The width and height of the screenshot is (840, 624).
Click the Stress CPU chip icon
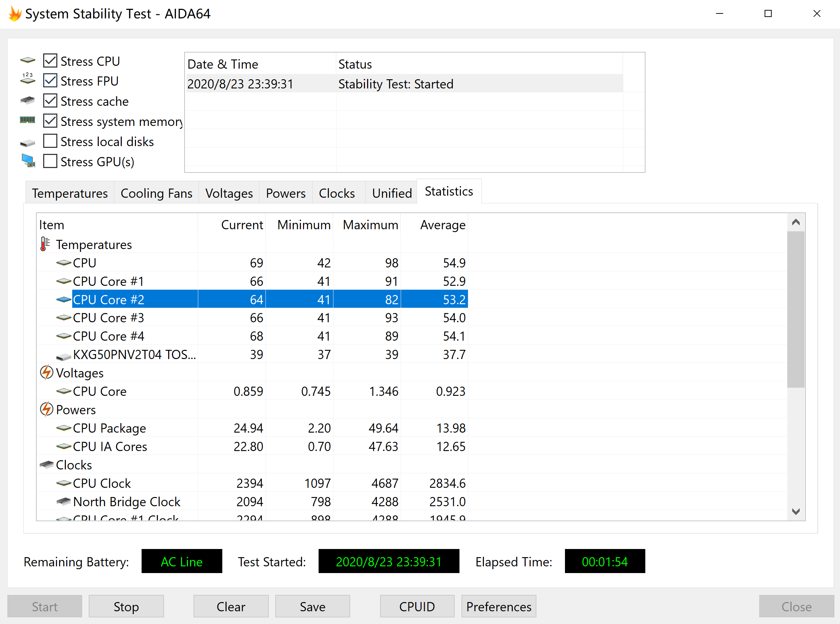click(28, 60)
